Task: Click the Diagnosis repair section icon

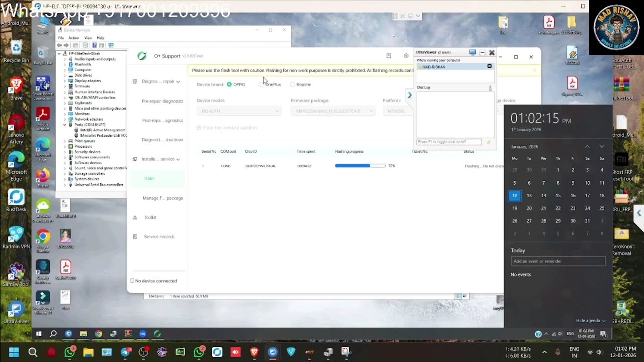Action: (135, 81)
